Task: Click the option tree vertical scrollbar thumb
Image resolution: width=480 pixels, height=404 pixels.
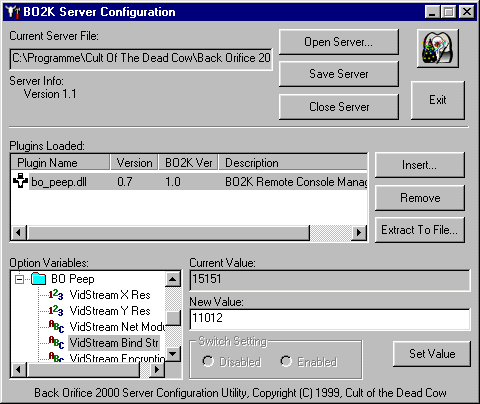Action: tap(173, 318)
